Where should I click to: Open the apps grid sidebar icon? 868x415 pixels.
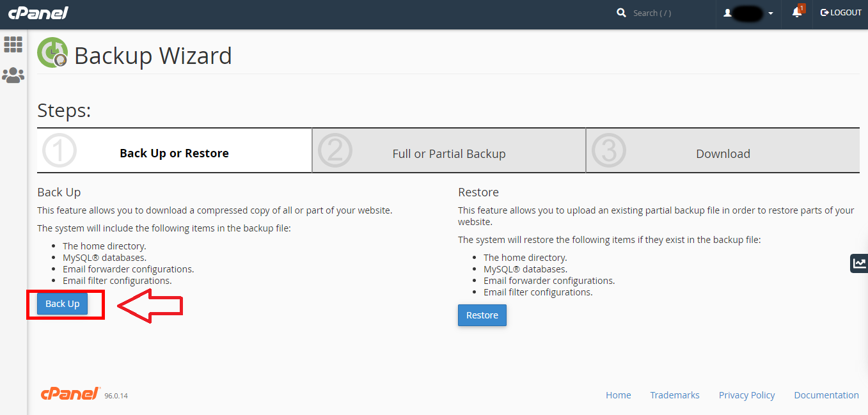pos(13,44)
